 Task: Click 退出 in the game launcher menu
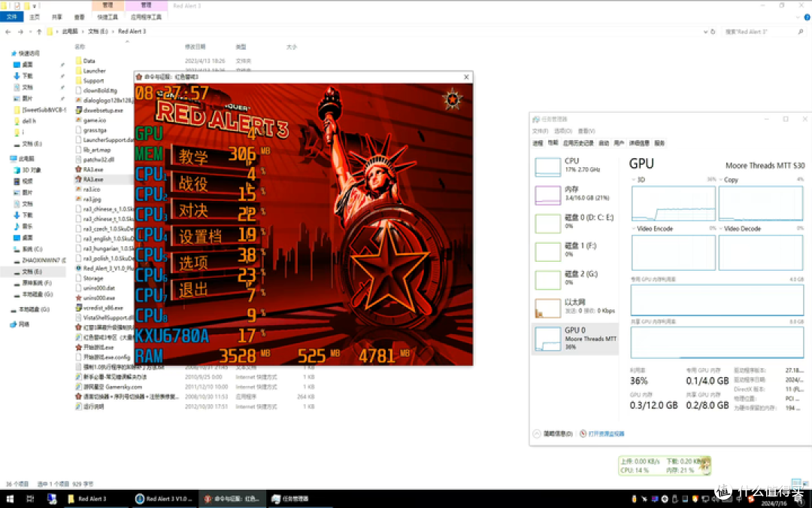(194, 291)
